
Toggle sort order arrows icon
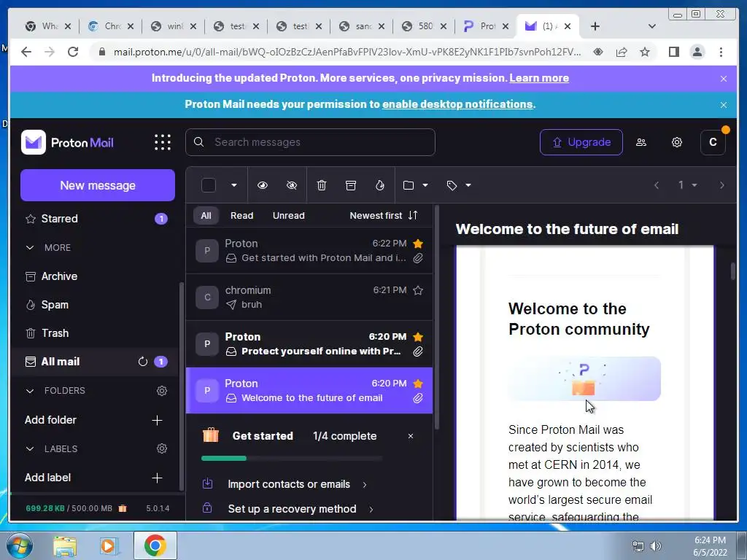[x=413, y=215]
